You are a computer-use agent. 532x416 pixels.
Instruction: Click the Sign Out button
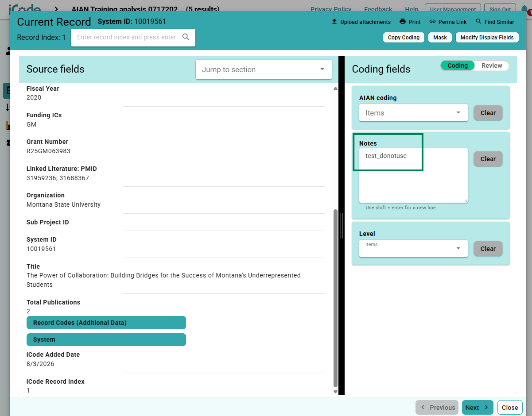click(500, 9)
